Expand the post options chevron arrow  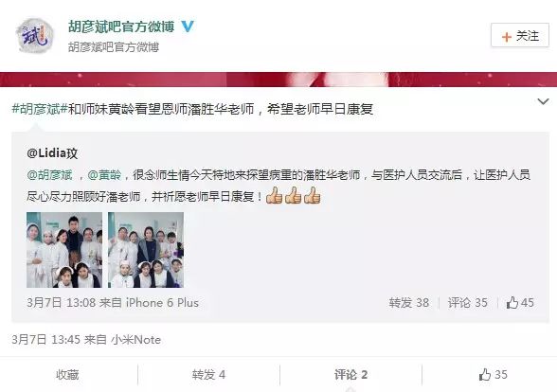[x=543, y=102]
